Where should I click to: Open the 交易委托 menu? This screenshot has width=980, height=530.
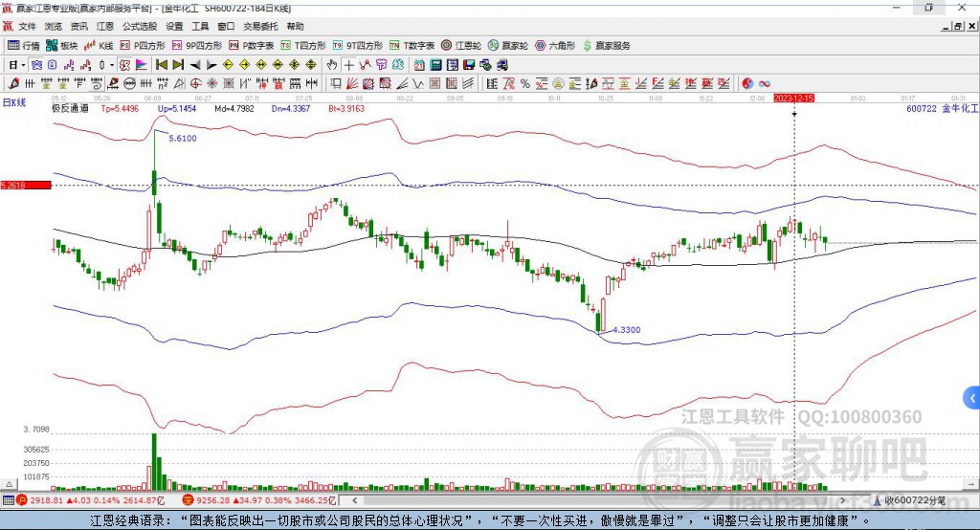pos(260,26)
